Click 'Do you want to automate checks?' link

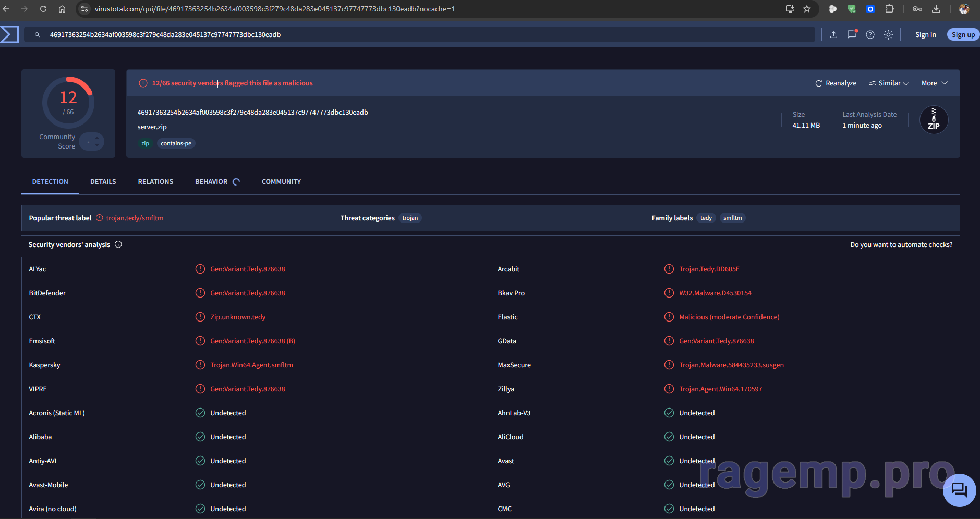pyautogui.click(x=901, y=245)
